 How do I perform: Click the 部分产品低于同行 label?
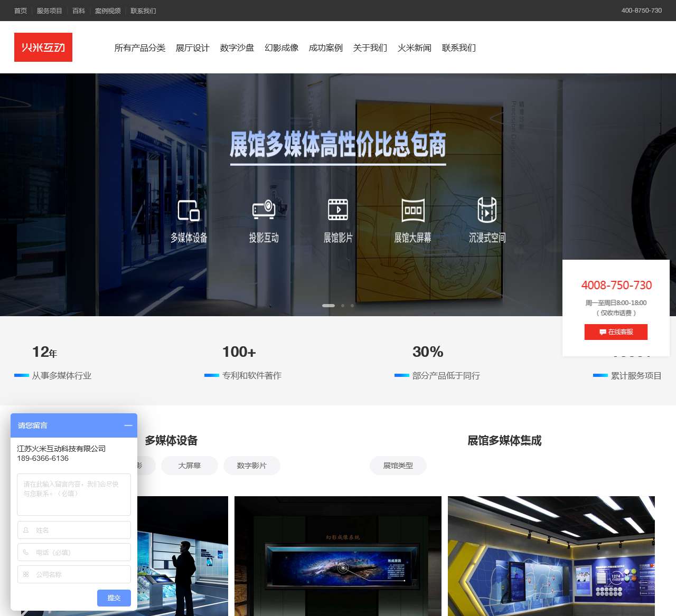click(446, 376)
